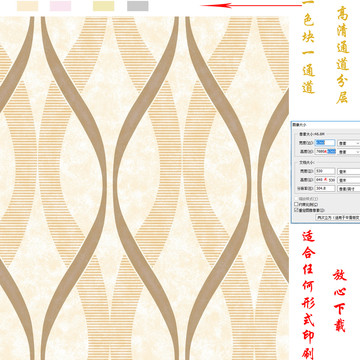The height and width of the screenshot is (360, 360).
Task: Select the gray color swatch
Action: (x=138, y=6)
